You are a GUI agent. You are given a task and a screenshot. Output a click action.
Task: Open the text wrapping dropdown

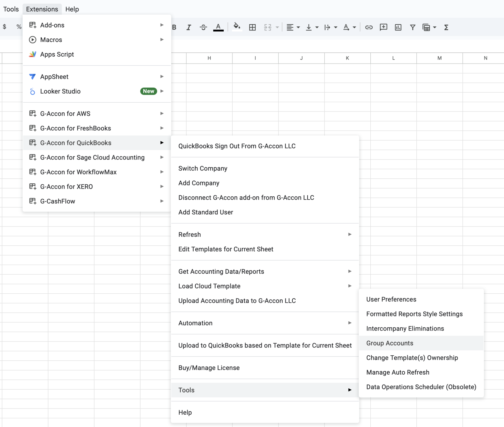[331, 27]
